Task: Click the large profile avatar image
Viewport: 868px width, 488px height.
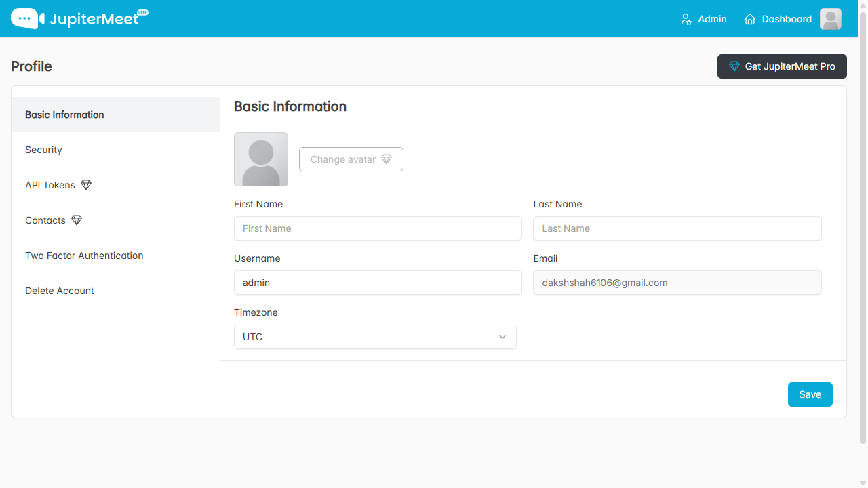Action: [261, 159]
